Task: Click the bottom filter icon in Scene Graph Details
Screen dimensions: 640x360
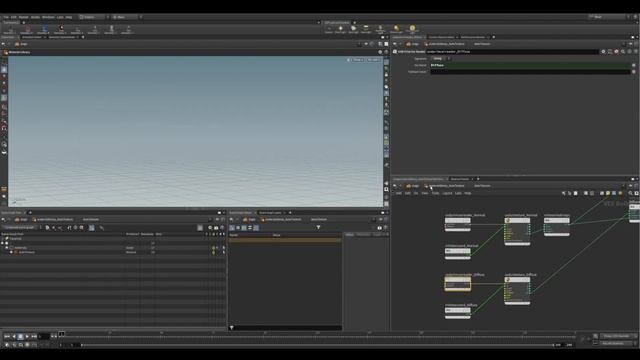Action: pos(231,327)
